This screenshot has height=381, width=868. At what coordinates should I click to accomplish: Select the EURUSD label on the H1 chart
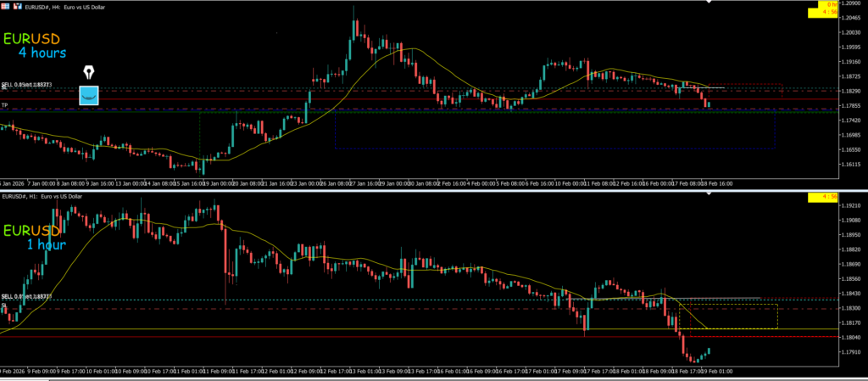click(31, 230)
